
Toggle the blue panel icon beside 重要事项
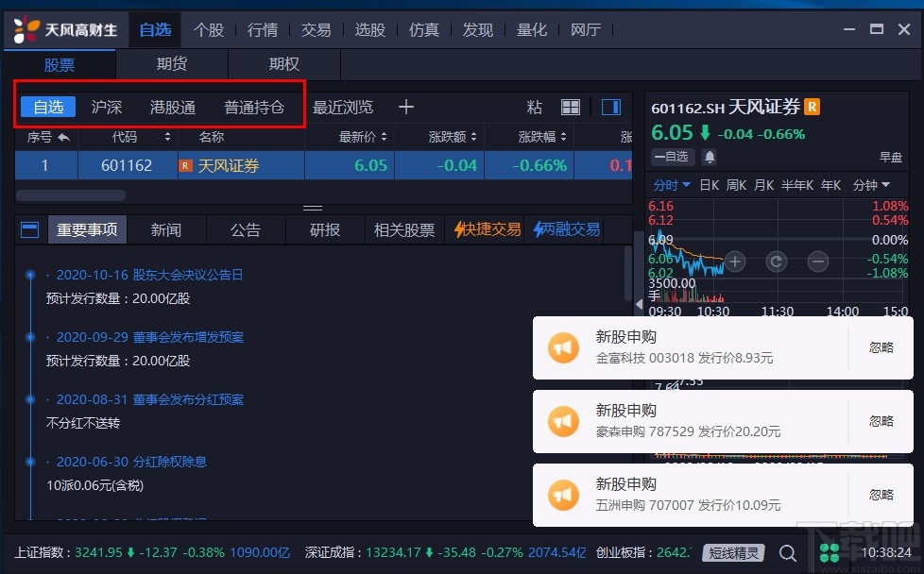[29, 228]
